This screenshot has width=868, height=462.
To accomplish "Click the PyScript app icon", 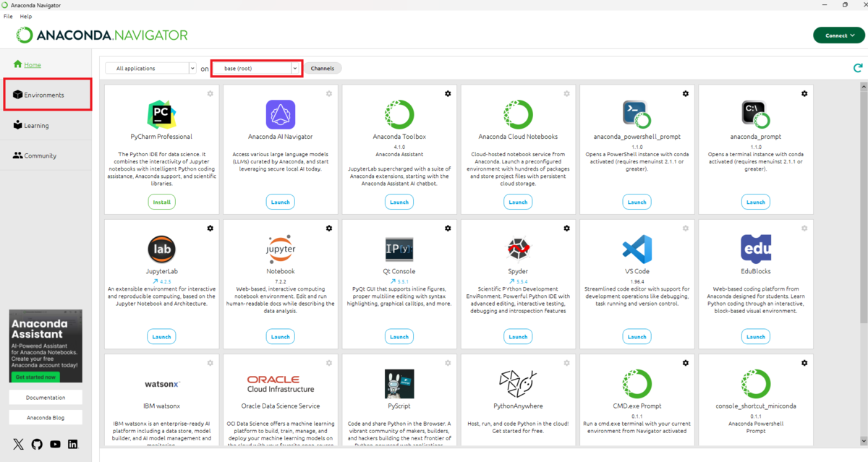I will click(x=399, y=384).
